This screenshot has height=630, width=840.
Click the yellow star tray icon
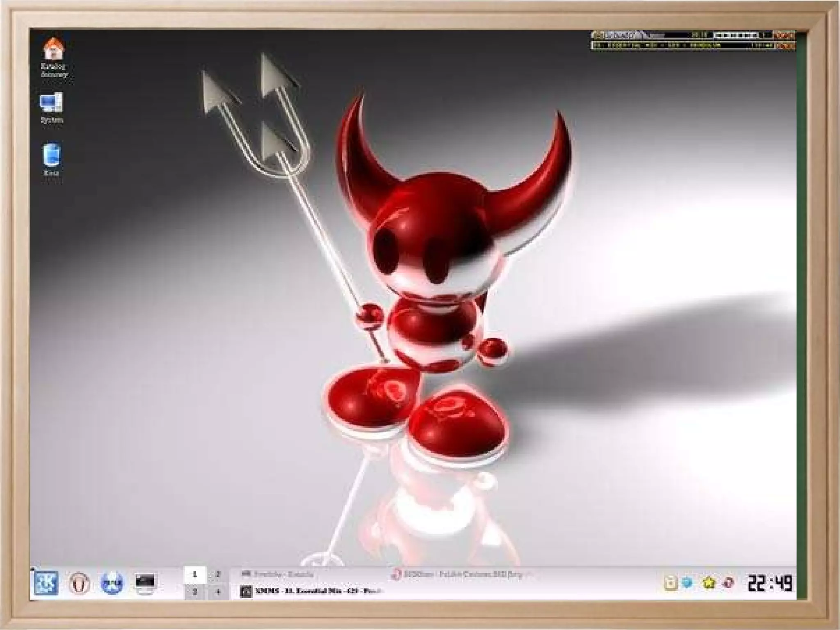click(x=708, y=582)
